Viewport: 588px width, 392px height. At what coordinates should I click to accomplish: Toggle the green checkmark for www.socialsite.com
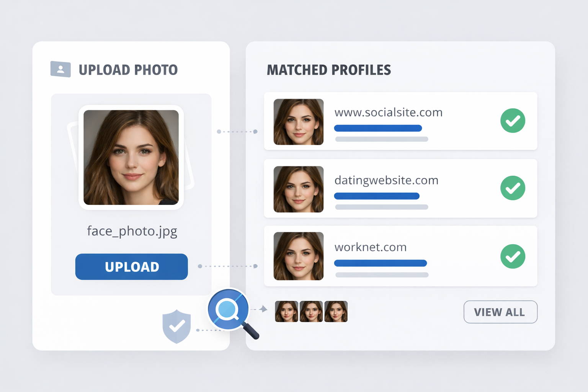tap(513, 121)
